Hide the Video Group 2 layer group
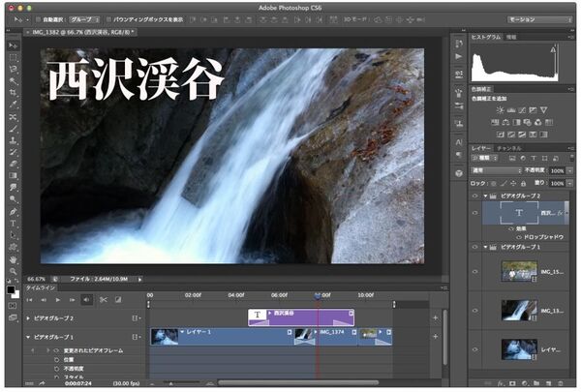The width and height of the screenshot is (581, 392). tap(475, 196)
